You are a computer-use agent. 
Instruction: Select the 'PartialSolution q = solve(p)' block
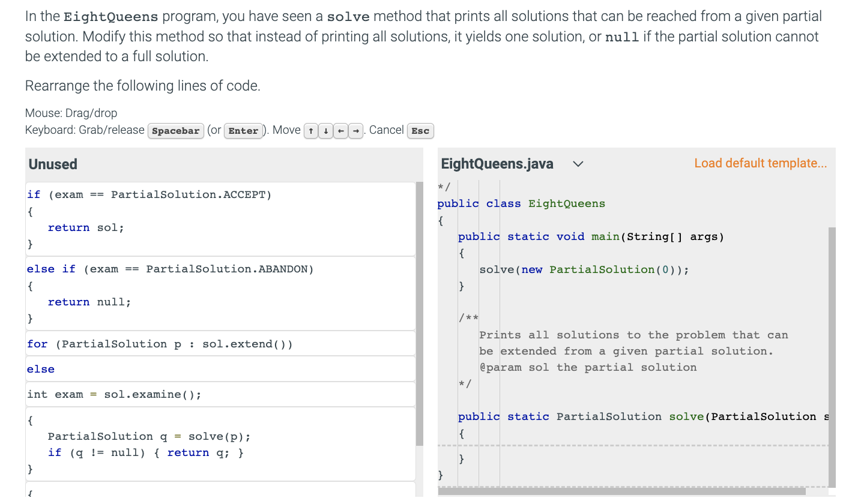(x=220, y=444)
